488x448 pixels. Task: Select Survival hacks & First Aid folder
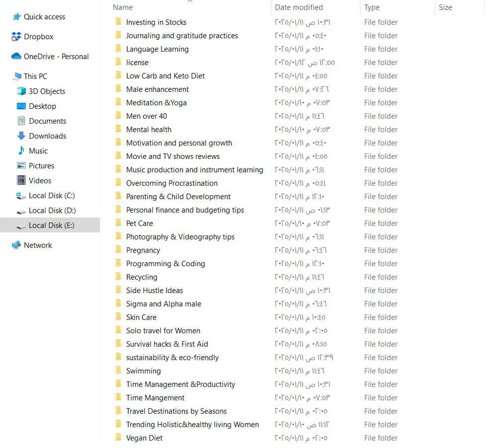pos(167,344)
